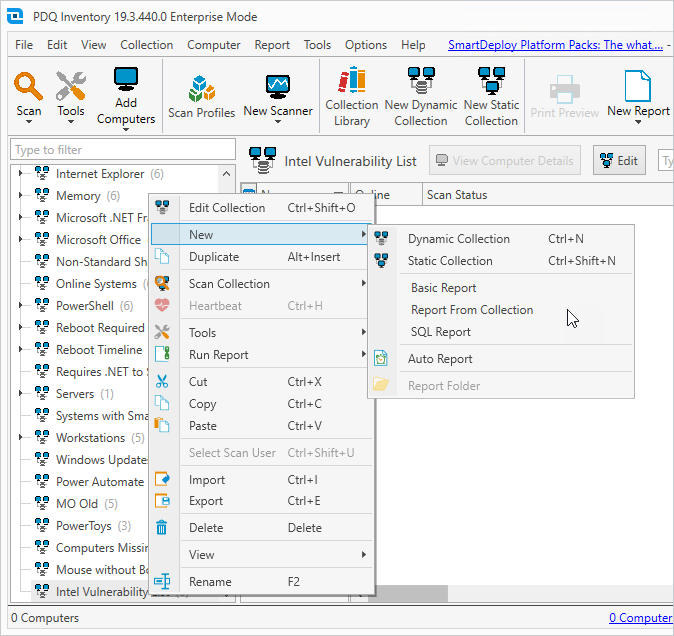
Task: Expand the Servers collection node
Action: click(20, 393)
